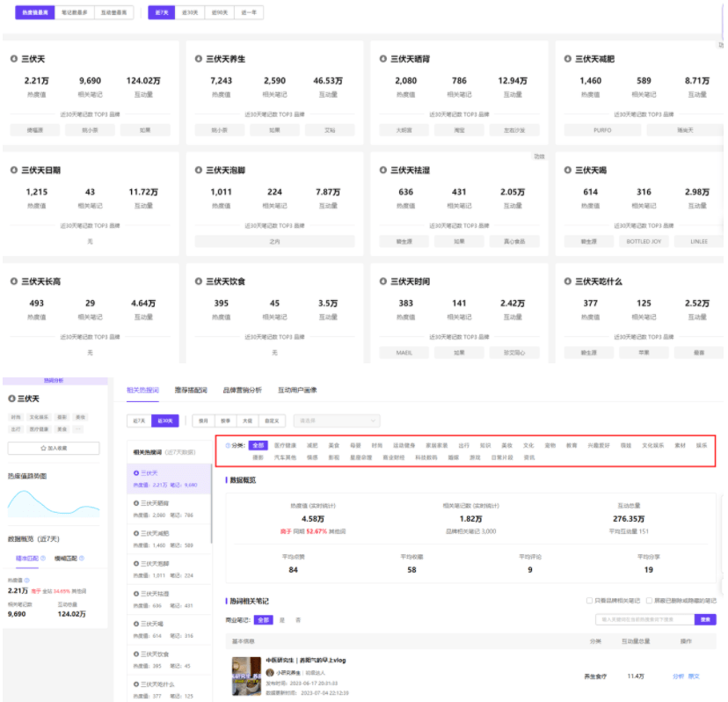Open 原文 link for the vlog note
Image resolution: width=728 pixels, height=702 pixels.
[x=694, y=676]
